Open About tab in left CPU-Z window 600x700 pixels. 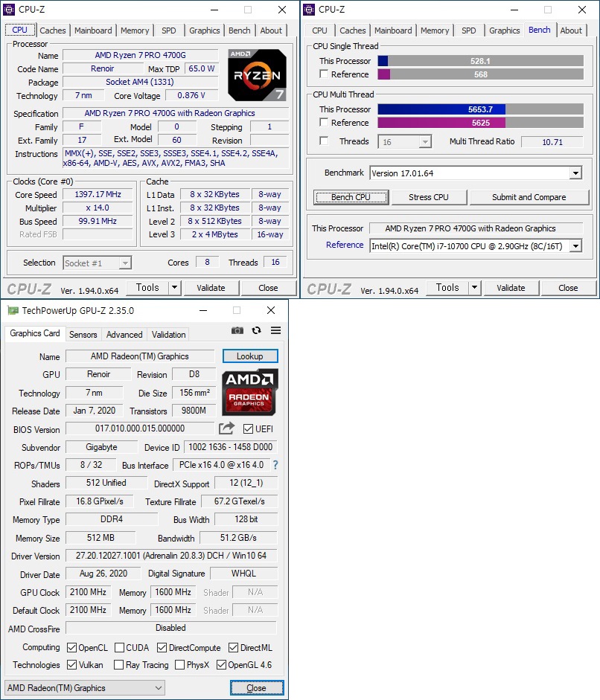point(271,30)
